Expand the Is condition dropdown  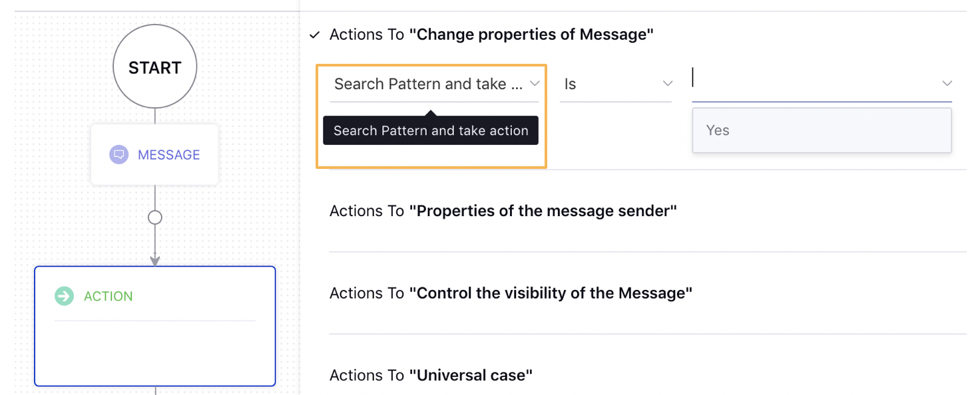coord(616,84)
